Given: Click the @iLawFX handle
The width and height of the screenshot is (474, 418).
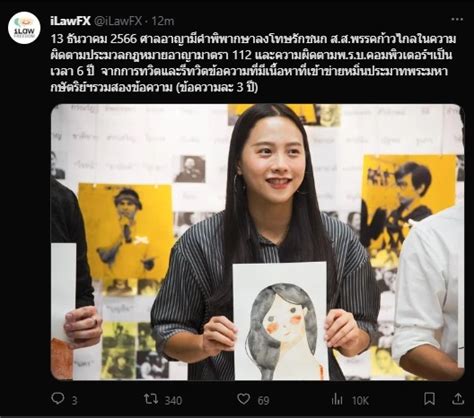Looking at the screenshot, I should click(x=118, y=21).
